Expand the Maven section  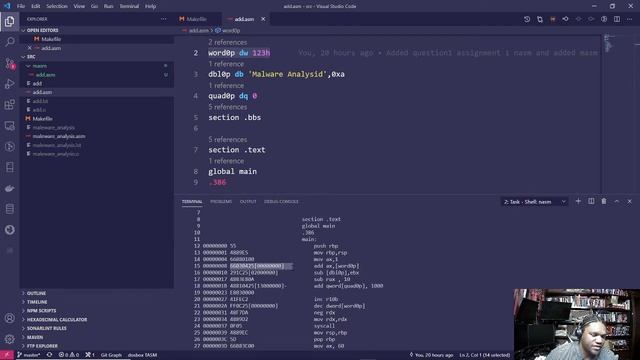click(35, 337)
